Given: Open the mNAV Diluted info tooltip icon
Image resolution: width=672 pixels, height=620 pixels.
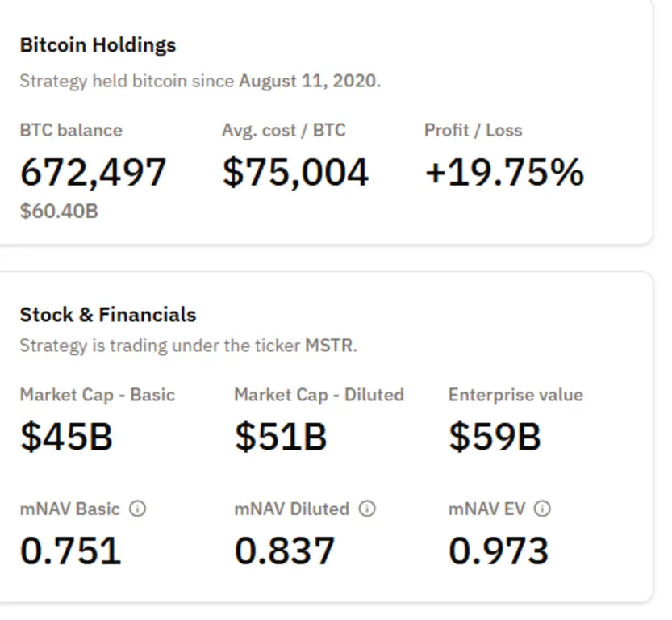Looking at the screenshot, I should click(x=367, y=509).
